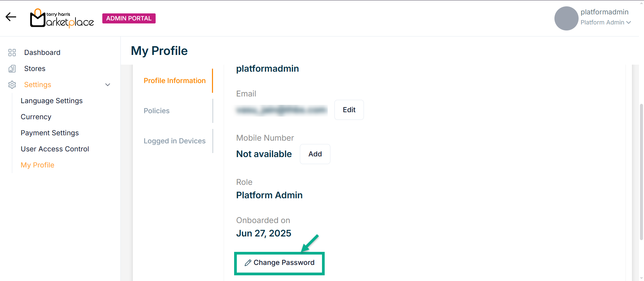Click the pencil icon beside Change Password
The width and height of the screenshot is (644, 281).
point(248,263)
